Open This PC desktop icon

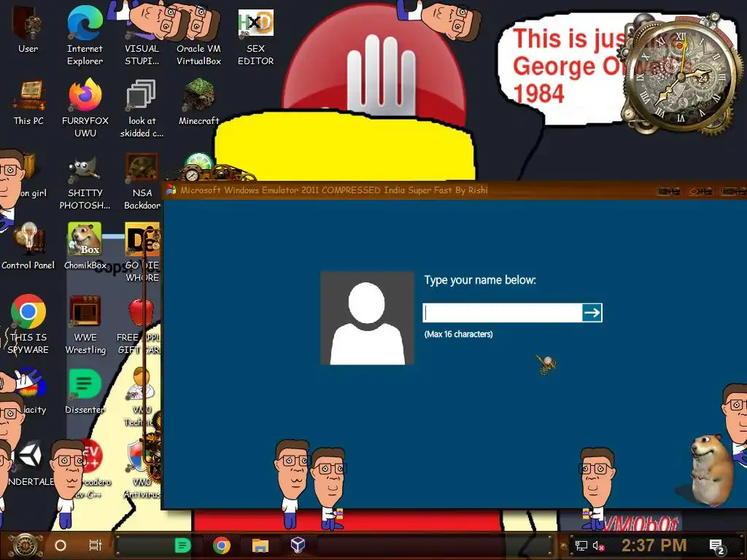point(28,102)
